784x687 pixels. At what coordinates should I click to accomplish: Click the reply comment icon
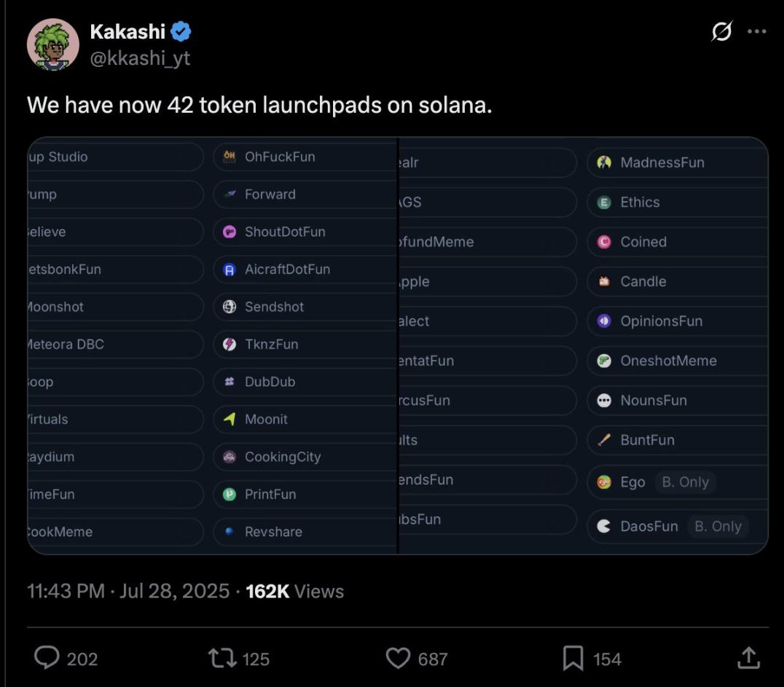[x=47, y=659]
